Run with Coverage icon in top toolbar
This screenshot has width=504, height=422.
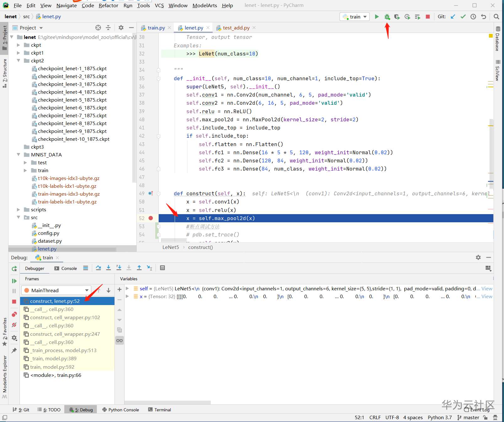(397, 17)
